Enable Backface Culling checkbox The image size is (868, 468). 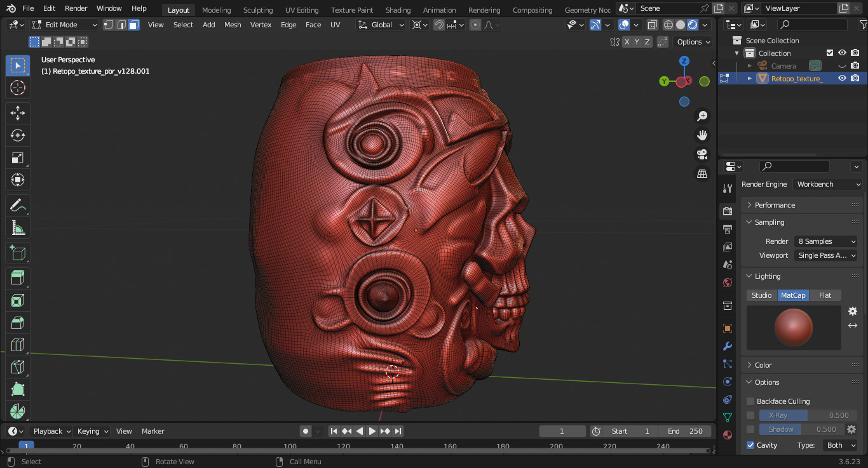[750, 401]
